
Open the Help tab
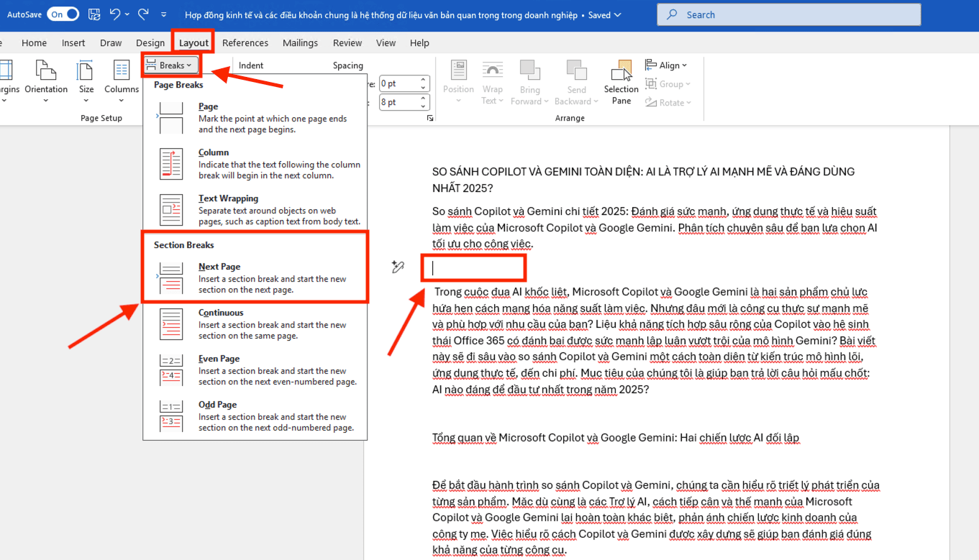(419, 42)
